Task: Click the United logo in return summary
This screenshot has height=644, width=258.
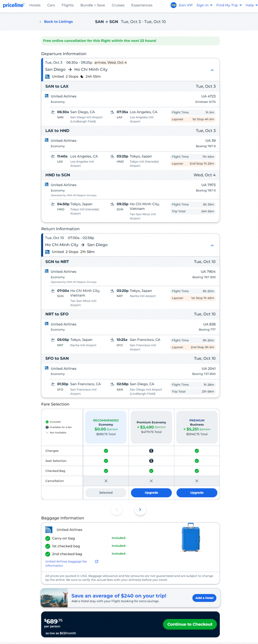Action: click(47, 252)
